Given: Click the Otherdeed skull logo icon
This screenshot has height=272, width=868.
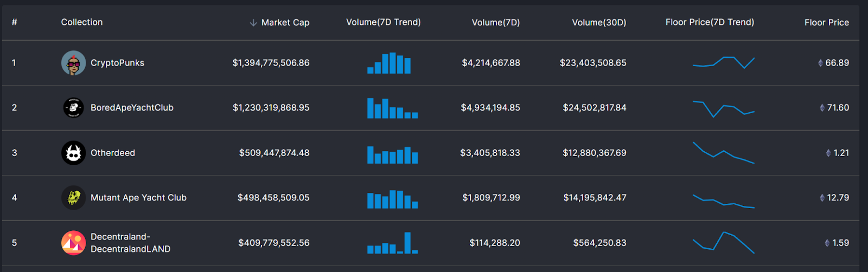Looking at the screenshot, I should point(73,153).
